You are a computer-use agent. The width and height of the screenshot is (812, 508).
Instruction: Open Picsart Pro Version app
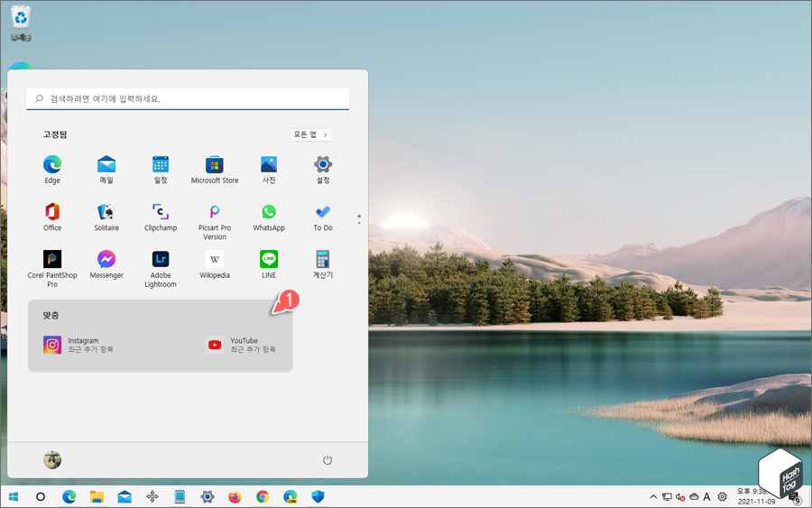[x=215, y=222]
